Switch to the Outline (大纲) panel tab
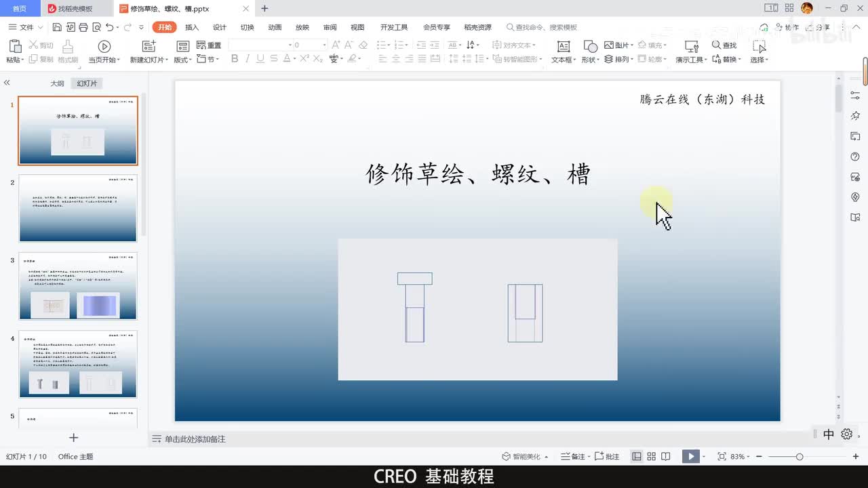 tap(57, 83)
